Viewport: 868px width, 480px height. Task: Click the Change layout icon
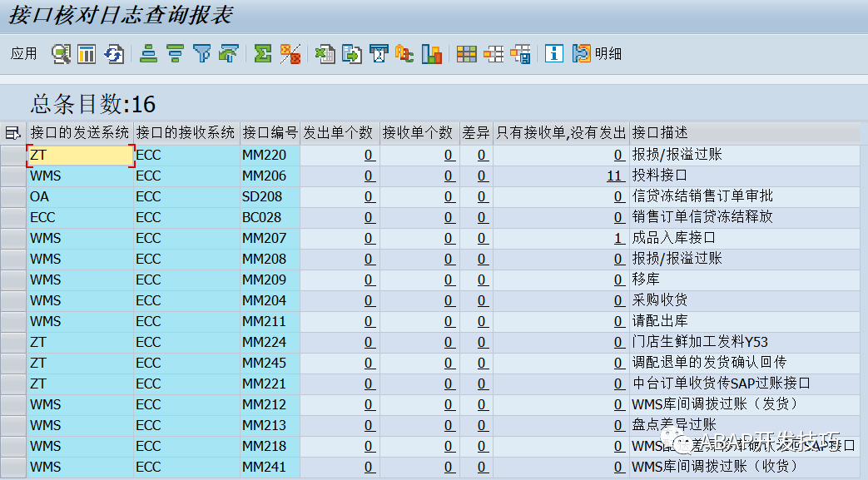coord(494,54)
